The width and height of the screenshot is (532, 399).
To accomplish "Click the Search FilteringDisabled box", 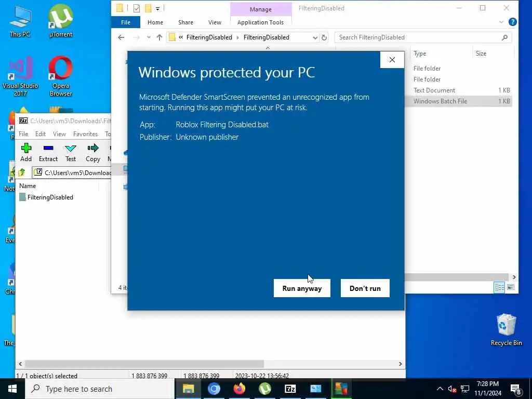I will tap(423, 37).
